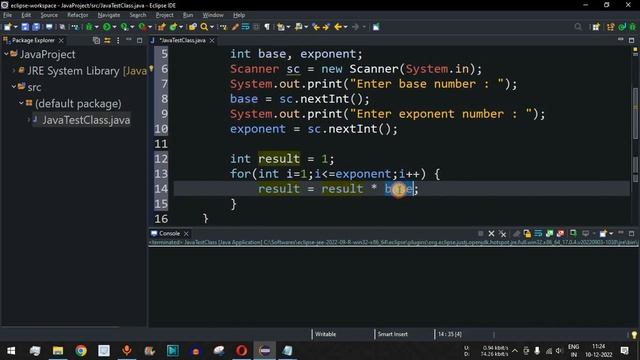Close the Package Explorer view

[61, 40]
